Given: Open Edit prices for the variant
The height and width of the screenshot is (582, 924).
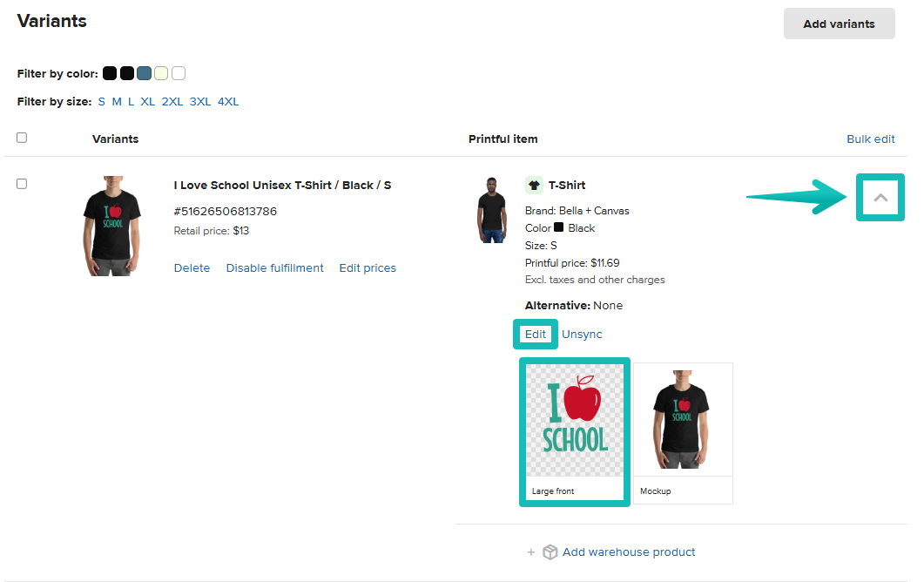Looking at the screenshot, I should pos(367,267).
